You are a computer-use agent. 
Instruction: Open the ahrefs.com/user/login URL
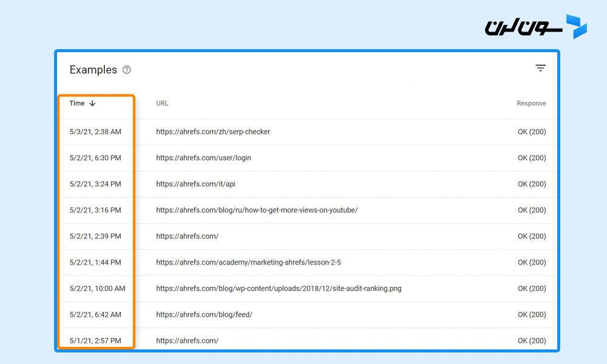point(203,158)
